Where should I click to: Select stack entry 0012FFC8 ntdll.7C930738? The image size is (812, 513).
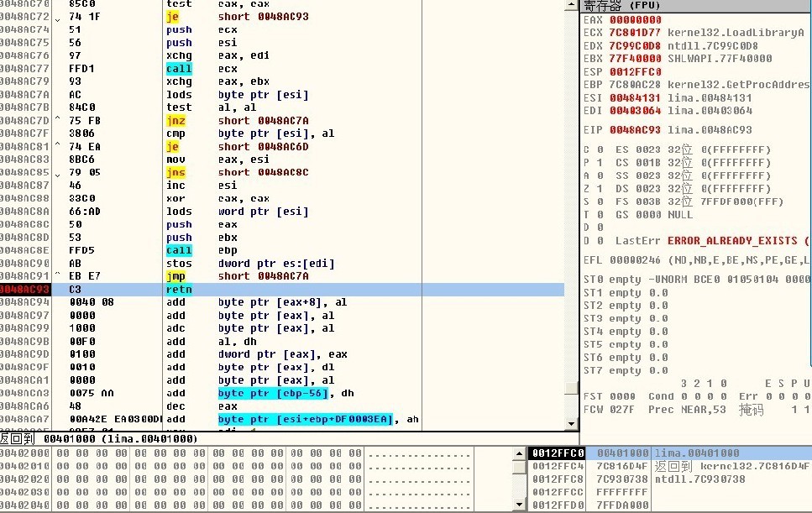pyautogui.click(x=669, y=479)
